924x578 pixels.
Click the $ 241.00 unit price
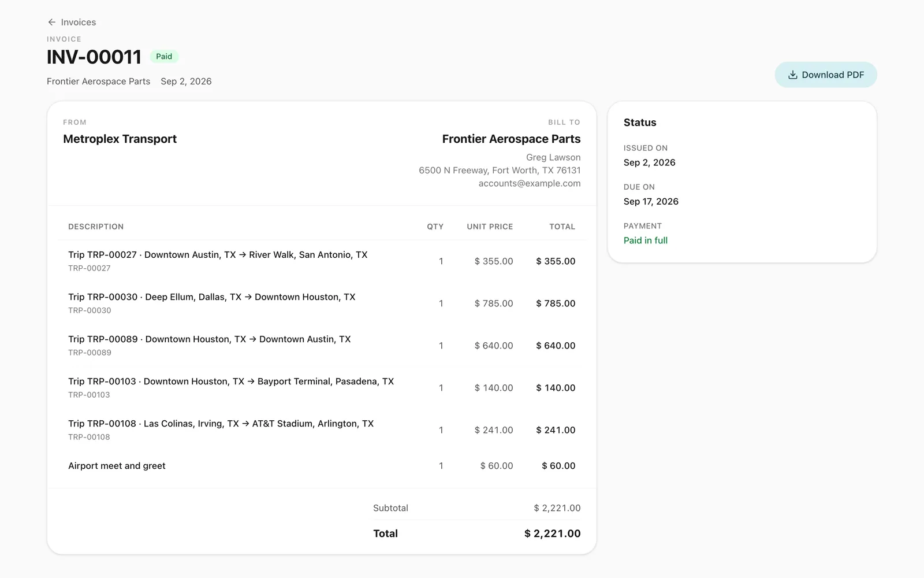pyautogui.click(x=494, y=430)
